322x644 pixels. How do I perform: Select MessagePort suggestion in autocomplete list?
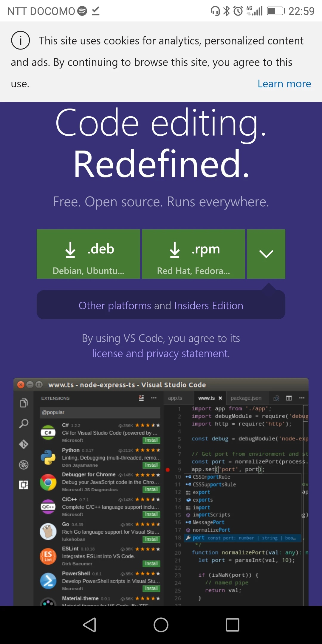tap(242, 522)
